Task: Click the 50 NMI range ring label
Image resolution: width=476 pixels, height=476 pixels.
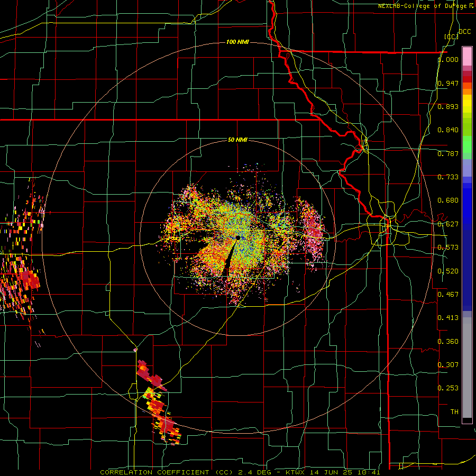Action: point(237,140)
